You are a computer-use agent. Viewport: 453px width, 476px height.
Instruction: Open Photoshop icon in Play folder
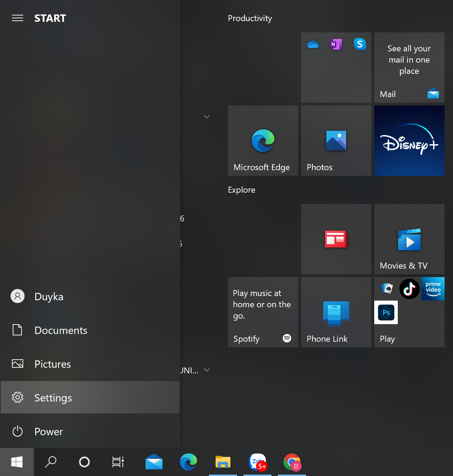pyautogui.click(x=386, y=312)
